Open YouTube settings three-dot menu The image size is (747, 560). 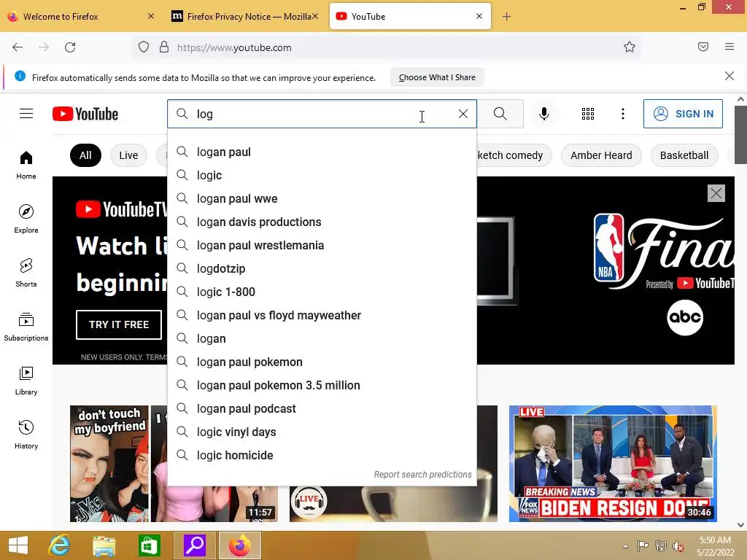[623, 114]
